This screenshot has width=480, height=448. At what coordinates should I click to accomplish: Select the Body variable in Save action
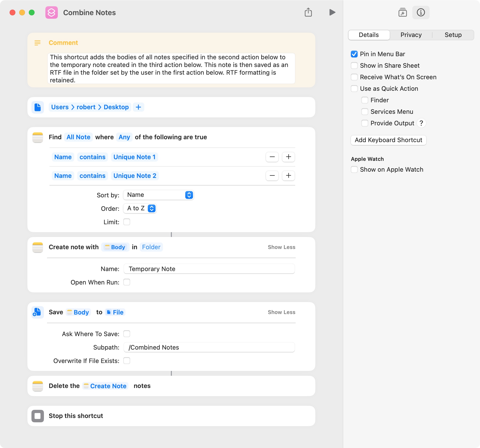(78, 312)
